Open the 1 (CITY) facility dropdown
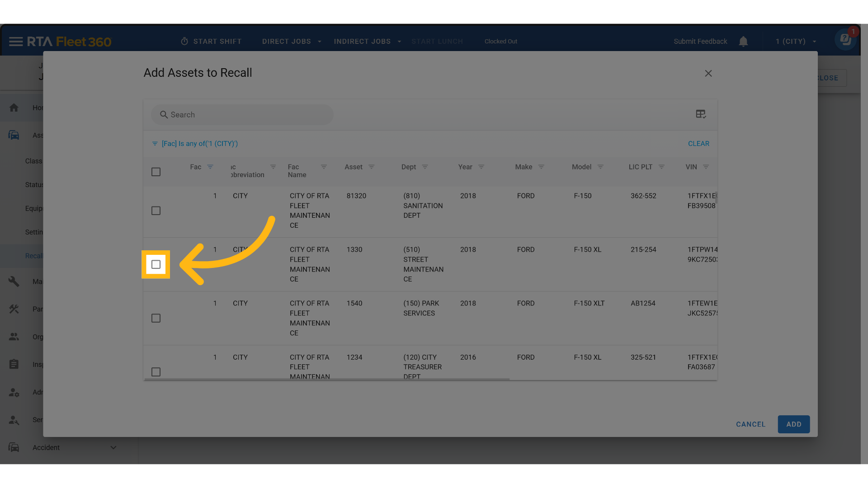Image resolution: width=868 pixels, height=488 pixels. tap(796, 42)
